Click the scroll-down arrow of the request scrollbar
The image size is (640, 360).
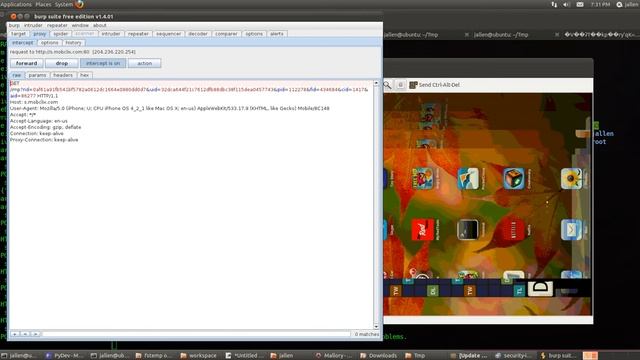[376, 327]
